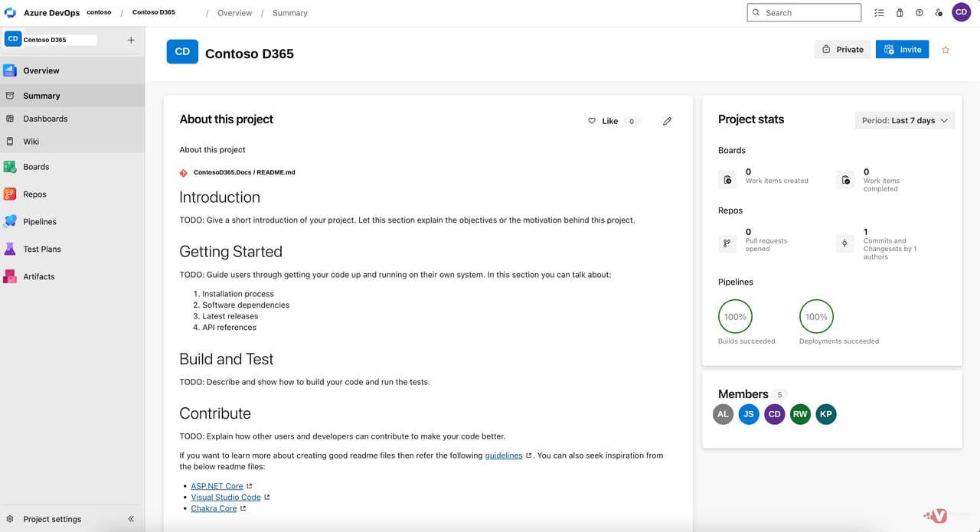This screenshot has width=980, height=532.
Task: Click the Invite button
Action: [x=902, y=49]
